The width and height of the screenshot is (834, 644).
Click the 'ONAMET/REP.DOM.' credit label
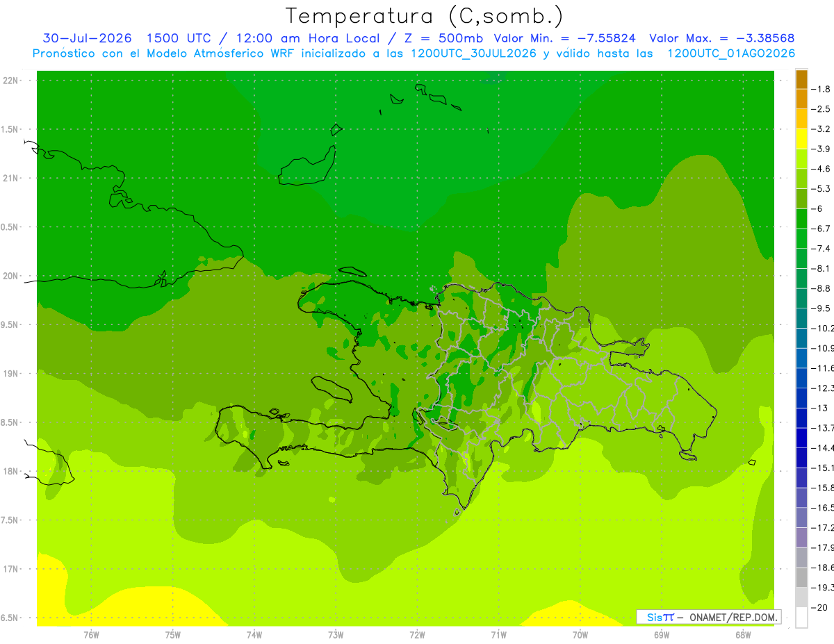click(x=733, y=617)
